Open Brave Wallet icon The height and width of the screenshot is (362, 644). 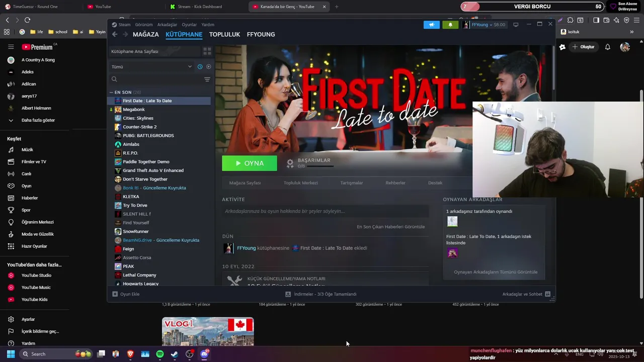coord(606,20)
